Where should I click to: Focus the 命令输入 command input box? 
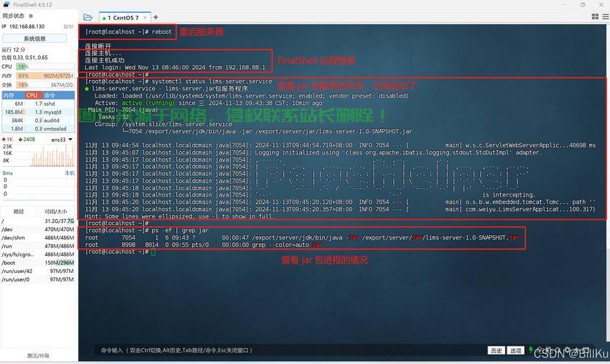coord(291,350)
